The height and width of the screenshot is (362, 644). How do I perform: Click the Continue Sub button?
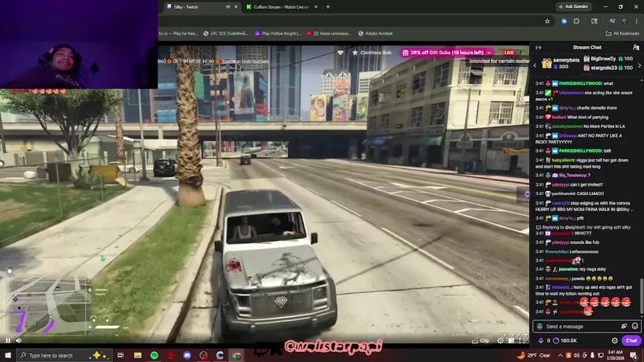371,52
